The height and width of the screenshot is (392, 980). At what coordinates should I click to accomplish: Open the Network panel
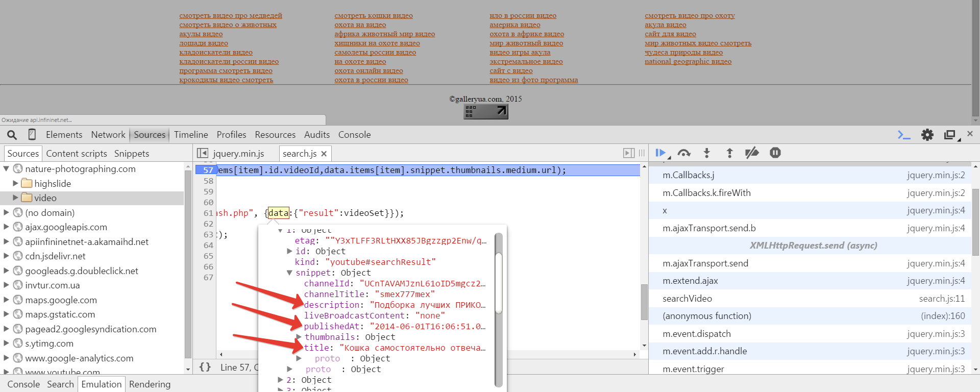[108, 135]
